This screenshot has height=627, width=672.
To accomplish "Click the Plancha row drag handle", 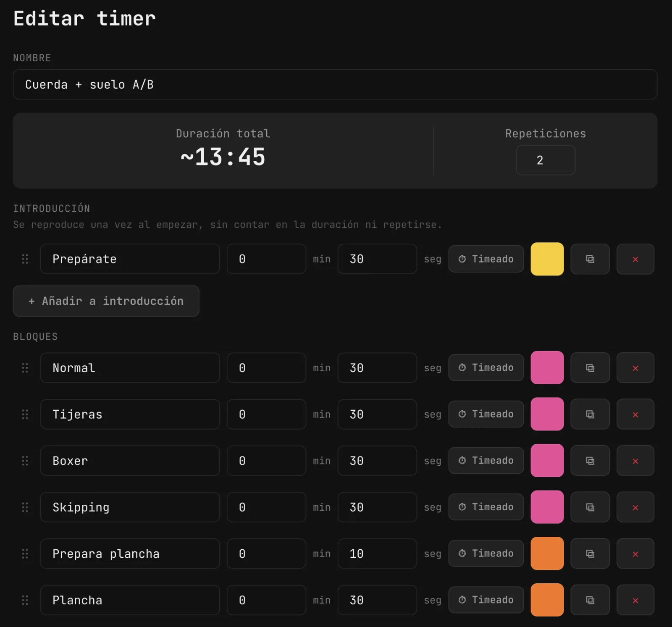I will (x=25, y=600).
